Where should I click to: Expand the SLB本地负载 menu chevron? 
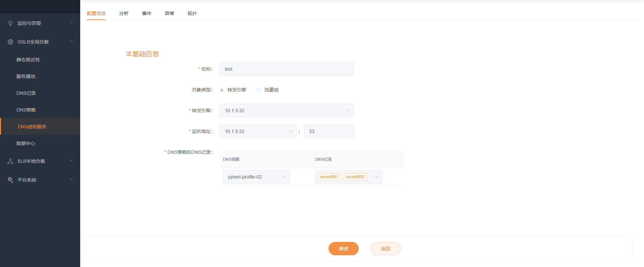click(71, 160)
